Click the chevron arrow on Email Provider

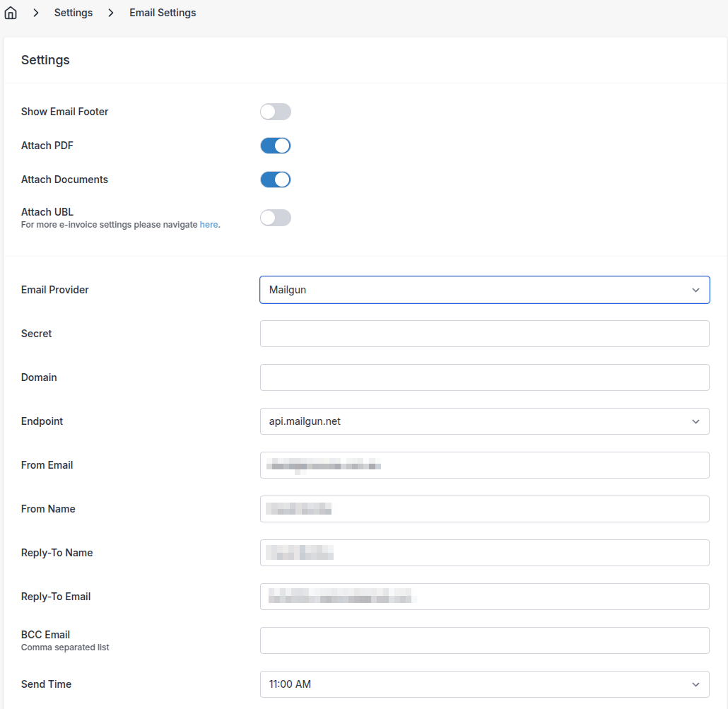[696, 290]
